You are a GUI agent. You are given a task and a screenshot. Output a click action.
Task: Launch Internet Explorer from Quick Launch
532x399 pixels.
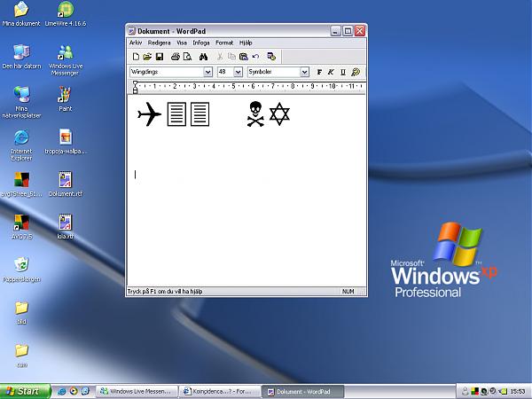[62, 391]
